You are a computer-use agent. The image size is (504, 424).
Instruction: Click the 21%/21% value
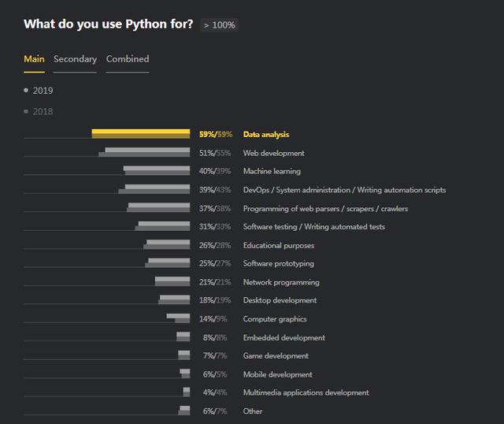click(x=215, y=282)
